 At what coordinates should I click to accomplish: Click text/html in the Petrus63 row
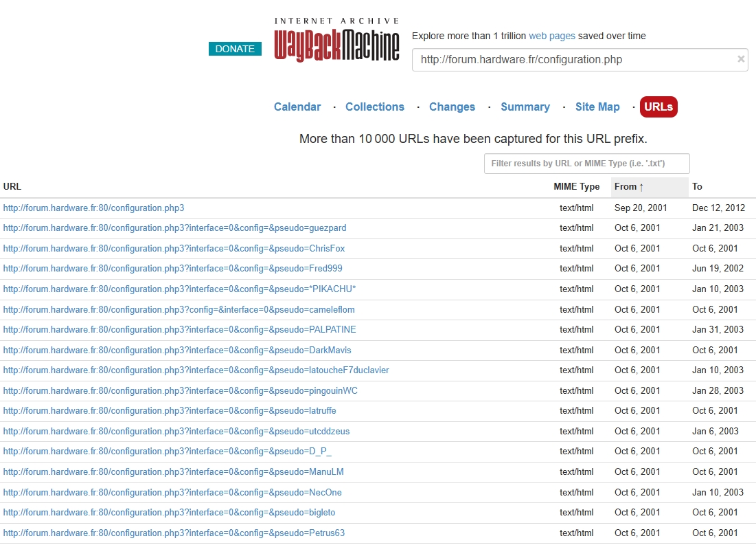(x=576, y=533)
